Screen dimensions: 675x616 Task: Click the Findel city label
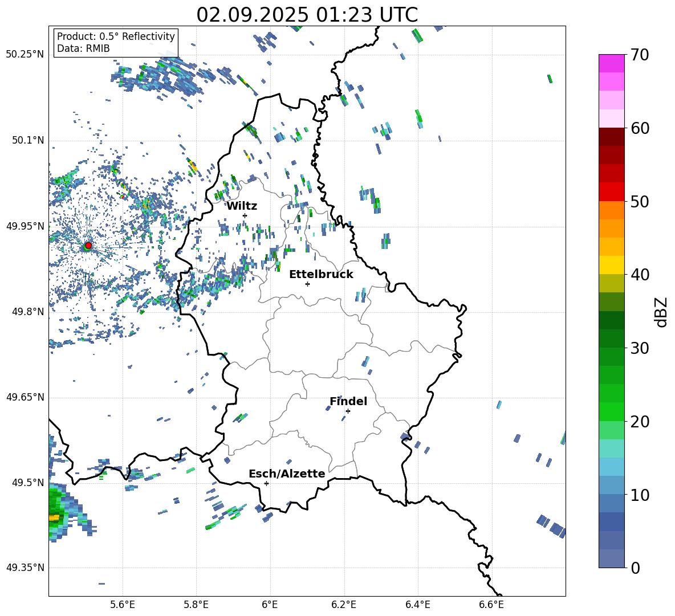pyautogui.click(x=348, y=401)
